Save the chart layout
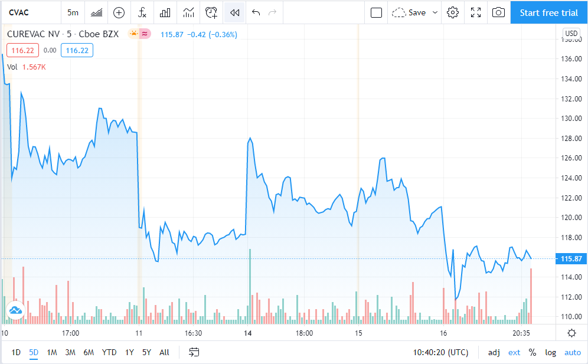 (x=409, y=12)
